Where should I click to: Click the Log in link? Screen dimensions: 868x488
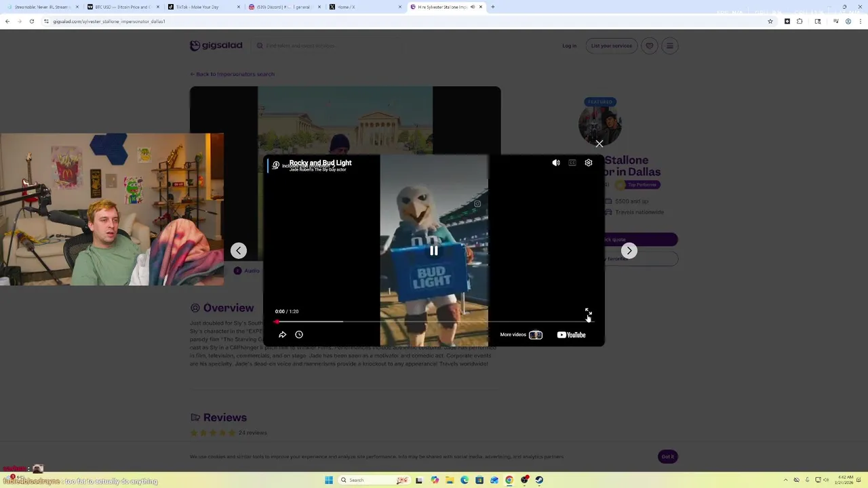pos(570,46)
